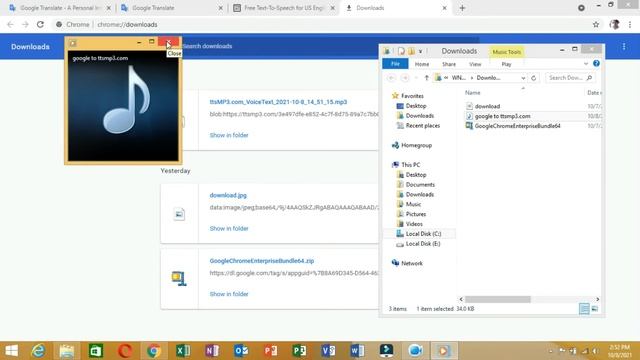Show the ttsMP3 mp3 file in folder
The height and width of the screenshot is (360, 640).
(x=229, y=135)
